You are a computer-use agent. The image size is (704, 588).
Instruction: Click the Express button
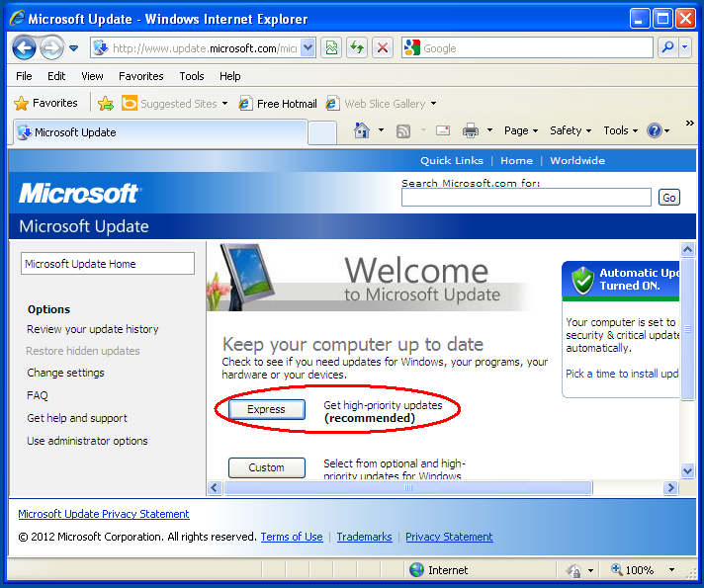click(x=267, y=409)
